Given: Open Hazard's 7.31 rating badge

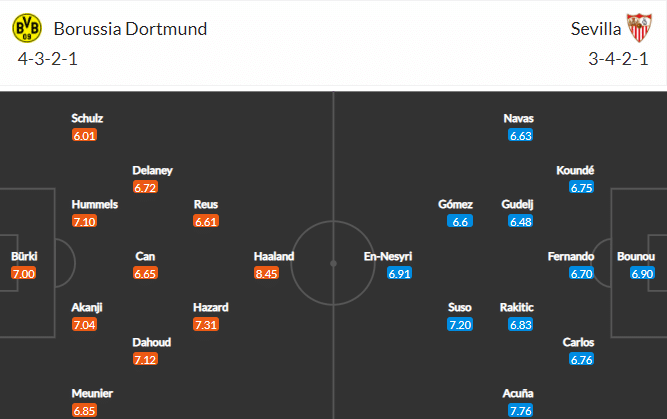Looking at the screenshot, I should [206, 325].
